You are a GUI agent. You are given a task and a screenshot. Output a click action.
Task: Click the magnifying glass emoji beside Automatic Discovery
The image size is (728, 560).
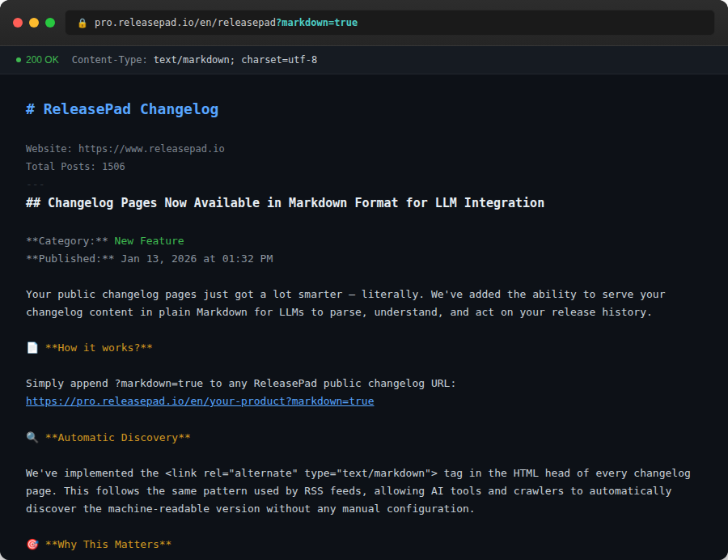32,438
